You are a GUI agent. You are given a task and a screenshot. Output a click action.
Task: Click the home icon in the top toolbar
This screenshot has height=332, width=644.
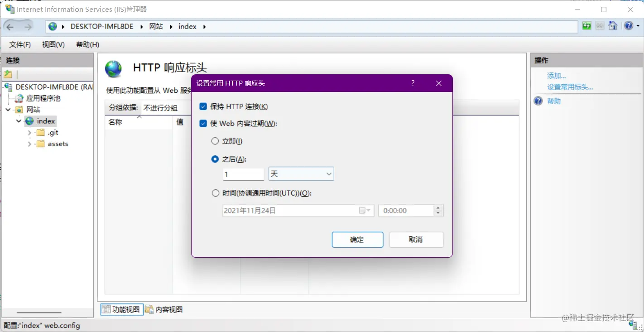pos(613,26)
